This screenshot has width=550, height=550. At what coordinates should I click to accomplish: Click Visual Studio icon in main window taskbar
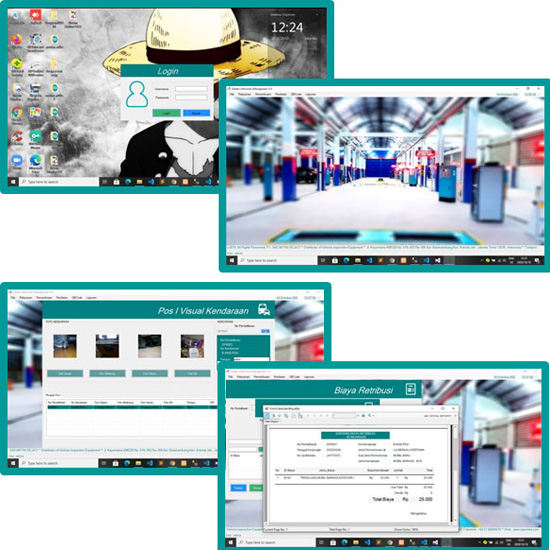point(437,260)
